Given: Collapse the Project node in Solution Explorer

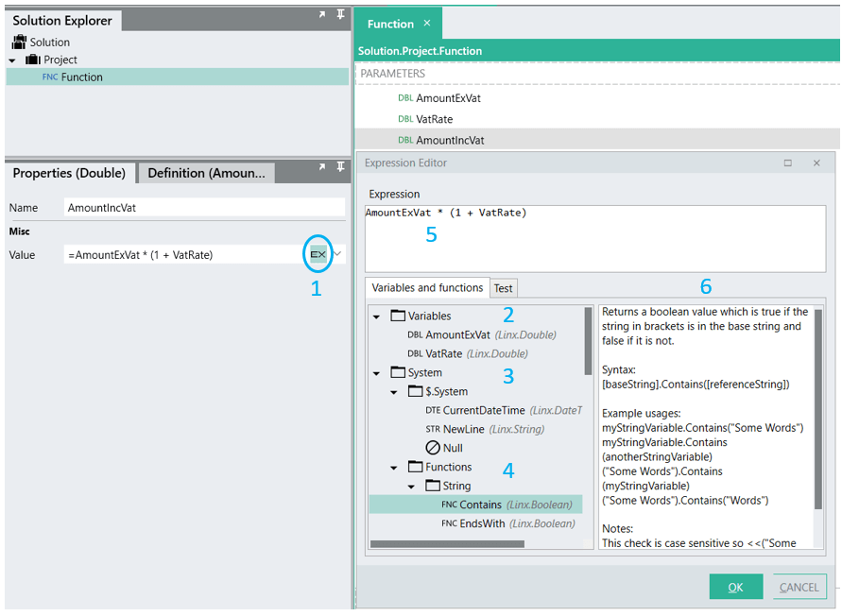Looking at the screenshot, I should pos(12,60).
